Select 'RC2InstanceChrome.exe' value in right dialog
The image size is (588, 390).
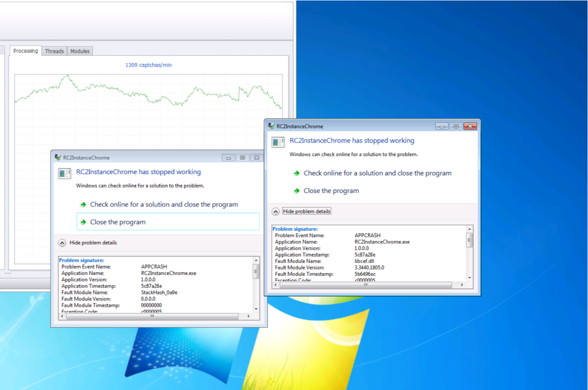click(382, 242)
